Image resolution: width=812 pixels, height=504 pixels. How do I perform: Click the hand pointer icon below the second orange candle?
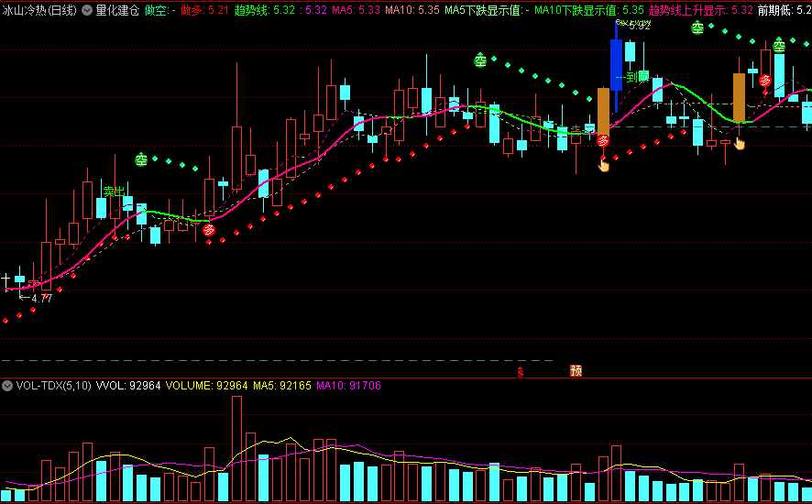tap(740, 143)
